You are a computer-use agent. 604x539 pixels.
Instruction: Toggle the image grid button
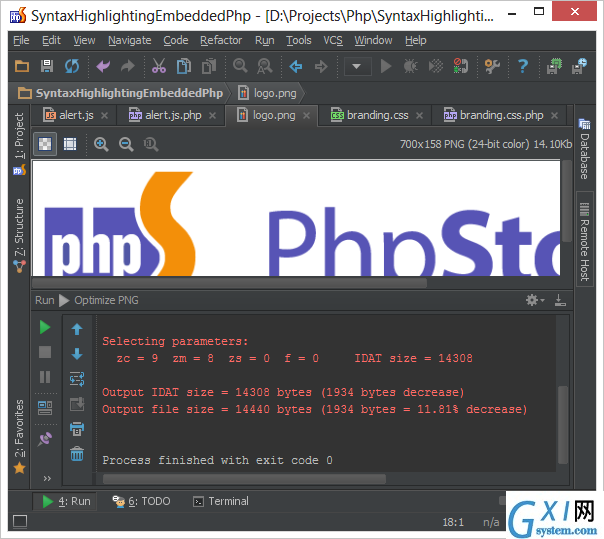[x=70, y=144]
